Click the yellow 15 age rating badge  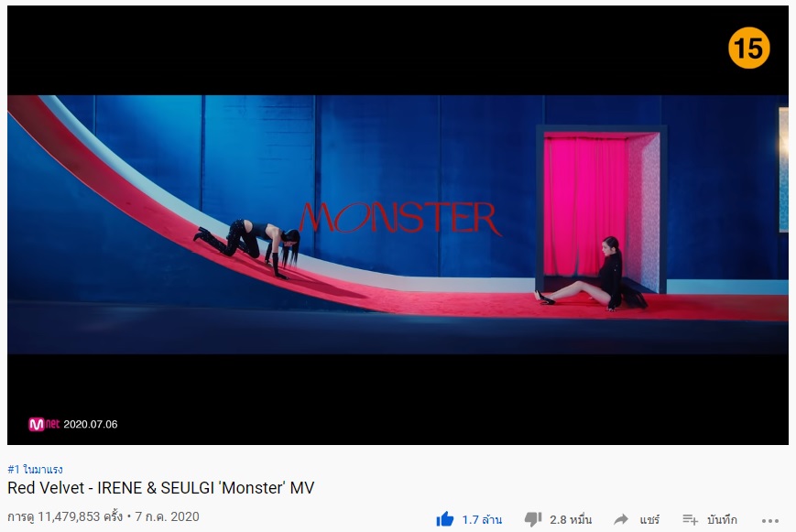coord(748,49)
